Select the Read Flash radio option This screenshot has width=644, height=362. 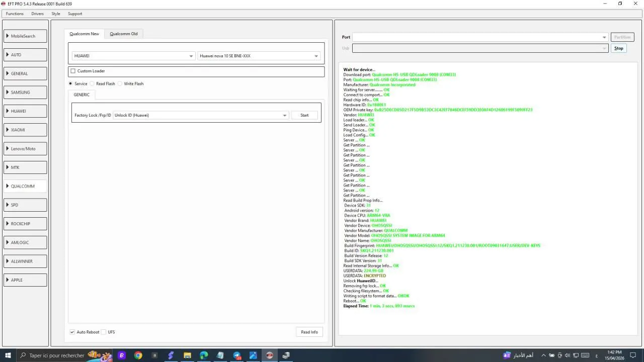[x=92, y=84]
